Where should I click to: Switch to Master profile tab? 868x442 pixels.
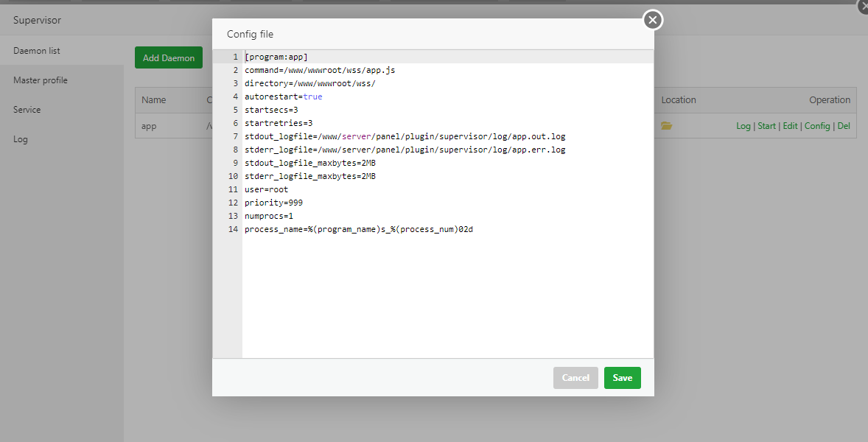62,80
